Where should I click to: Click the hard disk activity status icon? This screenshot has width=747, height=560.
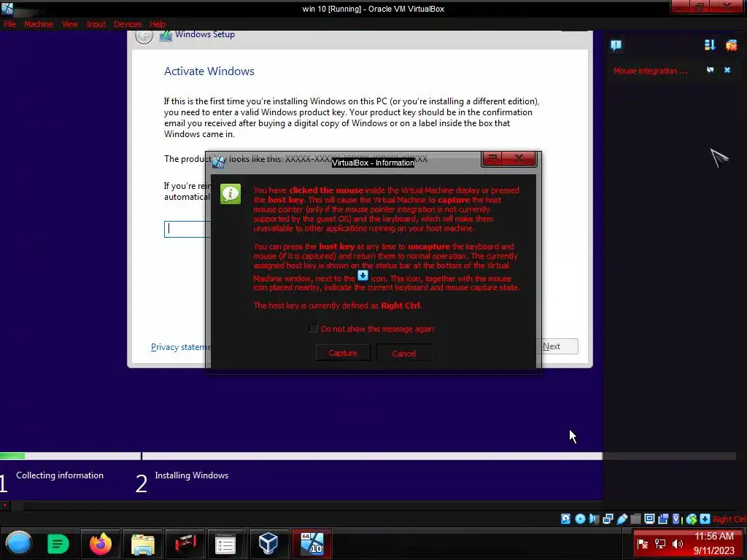pos(565,518)
